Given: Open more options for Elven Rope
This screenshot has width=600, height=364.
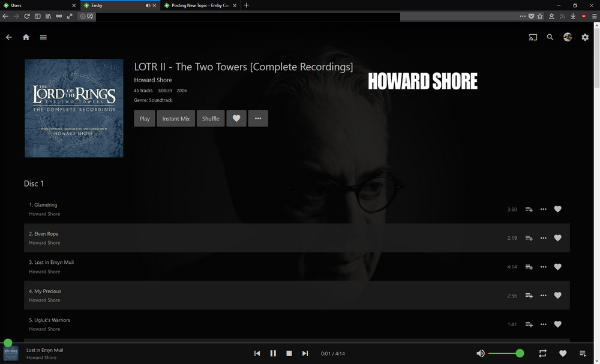Looking at the screenshot, I should coord(544,238).
